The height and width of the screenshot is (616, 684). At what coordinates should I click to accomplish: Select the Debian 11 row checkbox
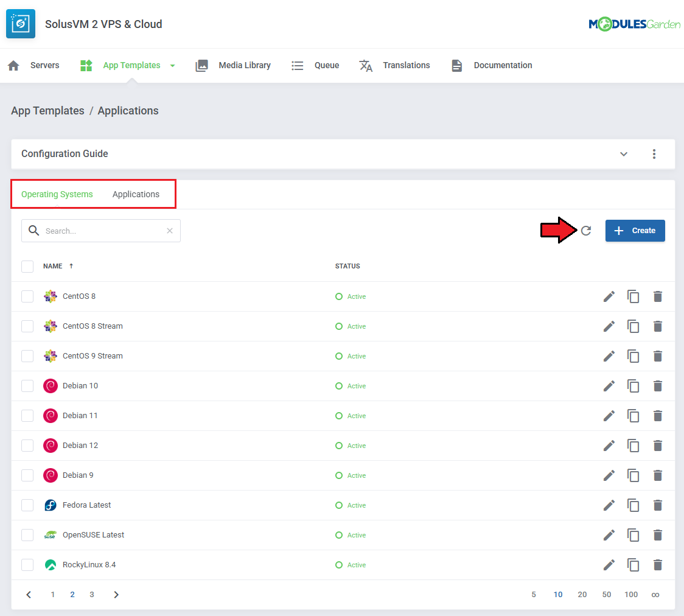point(27,416)
